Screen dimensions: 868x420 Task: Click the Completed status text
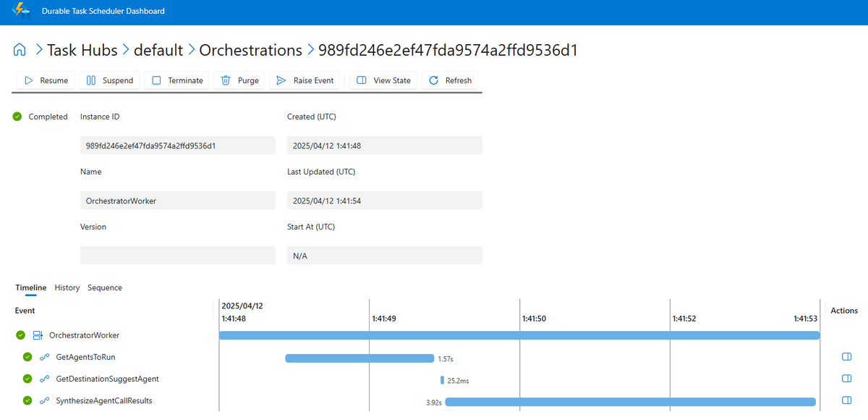(48, 117)
